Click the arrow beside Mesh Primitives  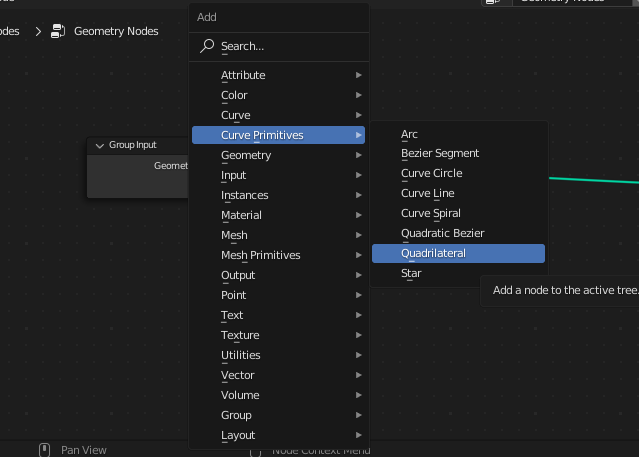(359, 255)
